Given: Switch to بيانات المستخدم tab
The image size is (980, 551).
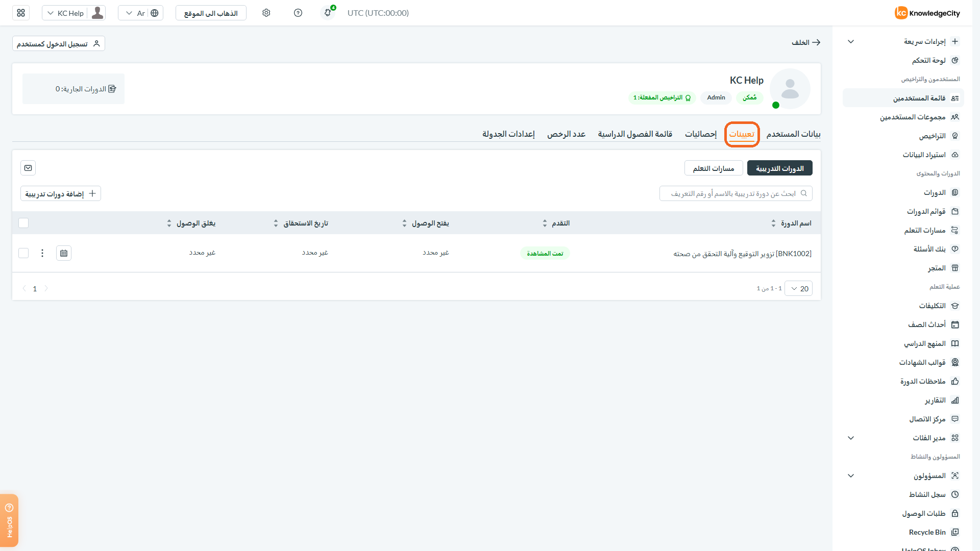Looking at the screenshot, I should [x=793, y=134].
